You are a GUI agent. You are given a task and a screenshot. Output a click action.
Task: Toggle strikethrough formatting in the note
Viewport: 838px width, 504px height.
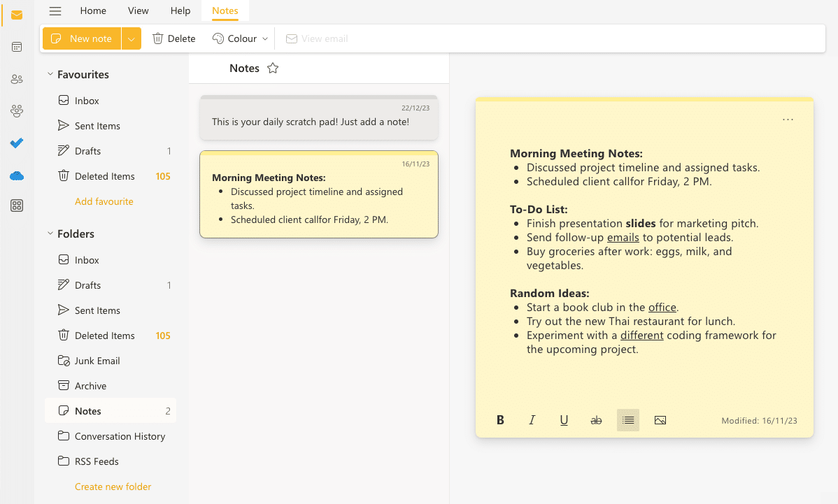tap(596, 420)
